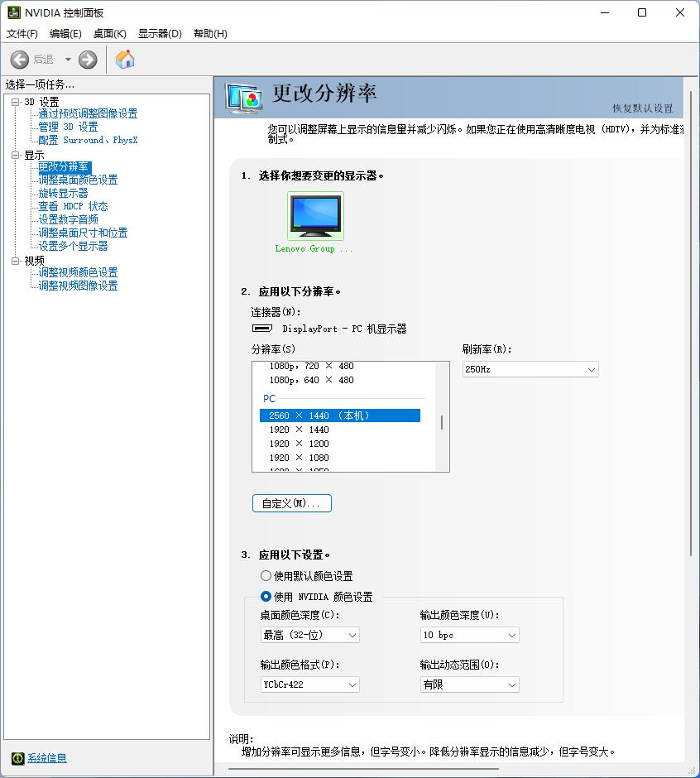Open the 显示器 menu
This screenshot has width=700, height=778.
coord(159,34)
